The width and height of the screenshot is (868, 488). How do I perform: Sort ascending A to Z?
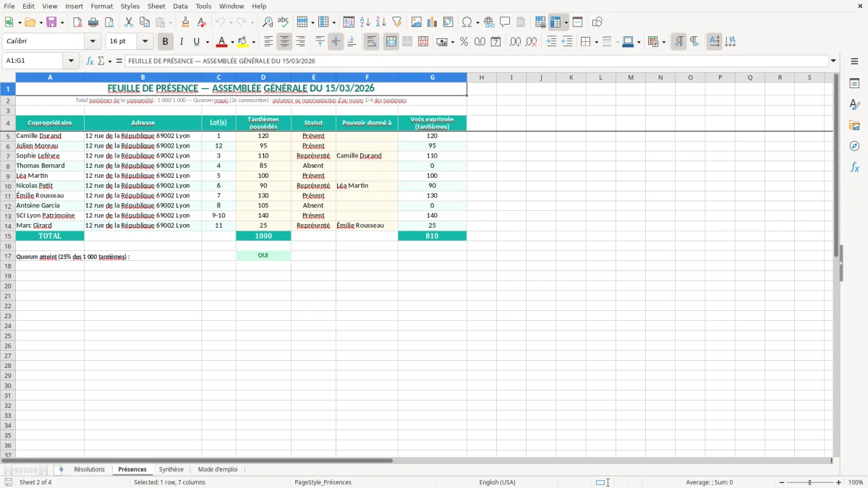coord(365,22)
